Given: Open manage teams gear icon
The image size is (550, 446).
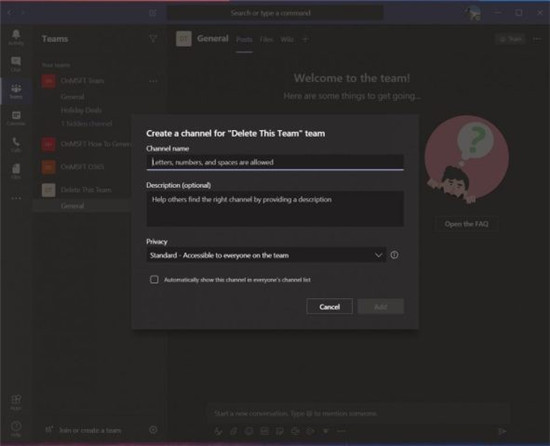Looking at the screenshot, I should pos(153,430).
